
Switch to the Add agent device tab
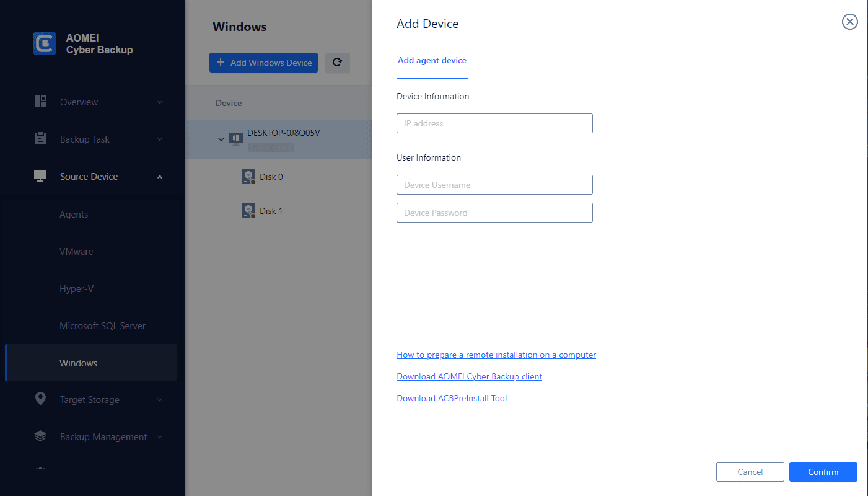[432, 60]
